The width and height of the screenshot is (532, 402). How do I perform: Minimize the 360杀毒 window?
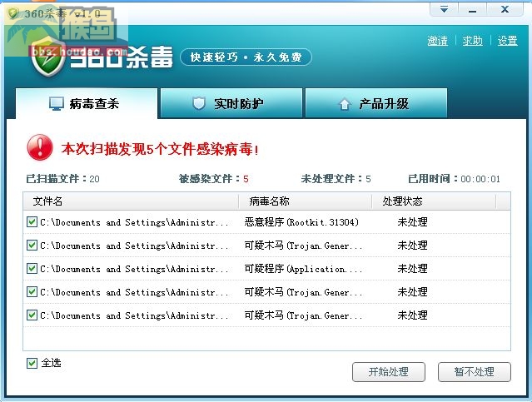472,9
